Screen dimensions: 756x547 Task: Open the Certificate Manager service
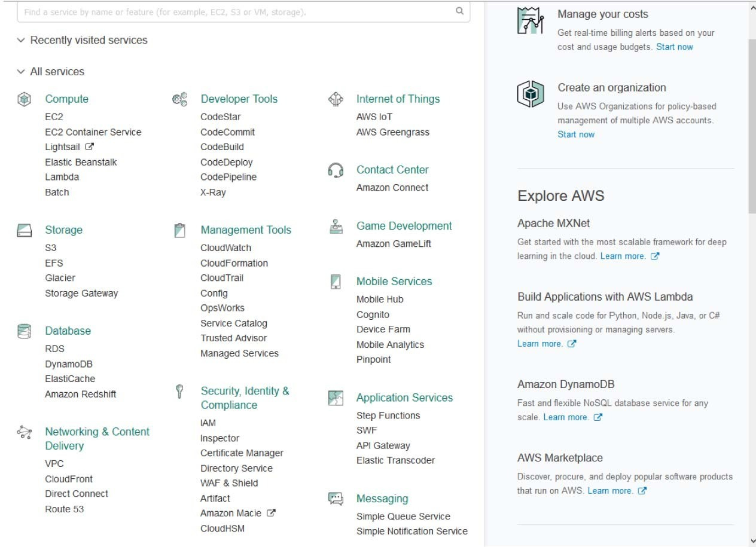click(x=242, y=453)
